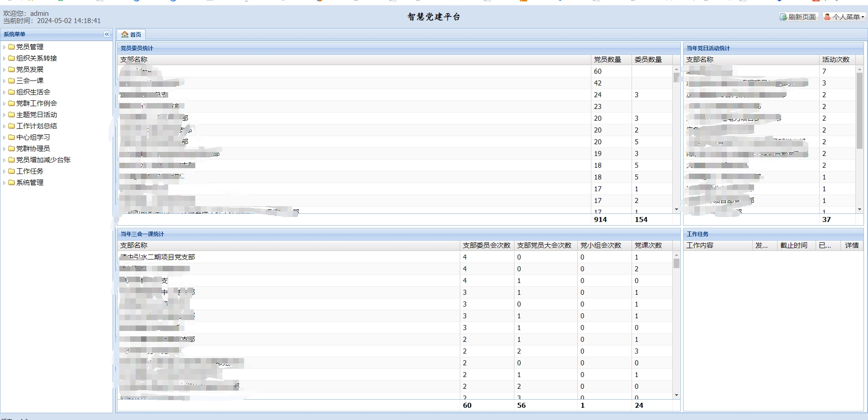
Task: Switch to the 首页 tab
Action: tap(131, 34)
